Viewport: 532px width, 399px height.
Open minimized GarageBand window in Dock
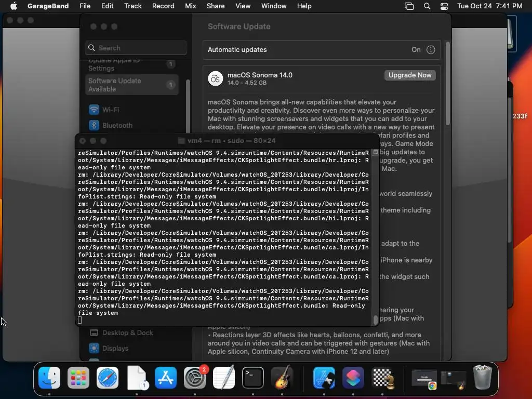coord(453,379)
